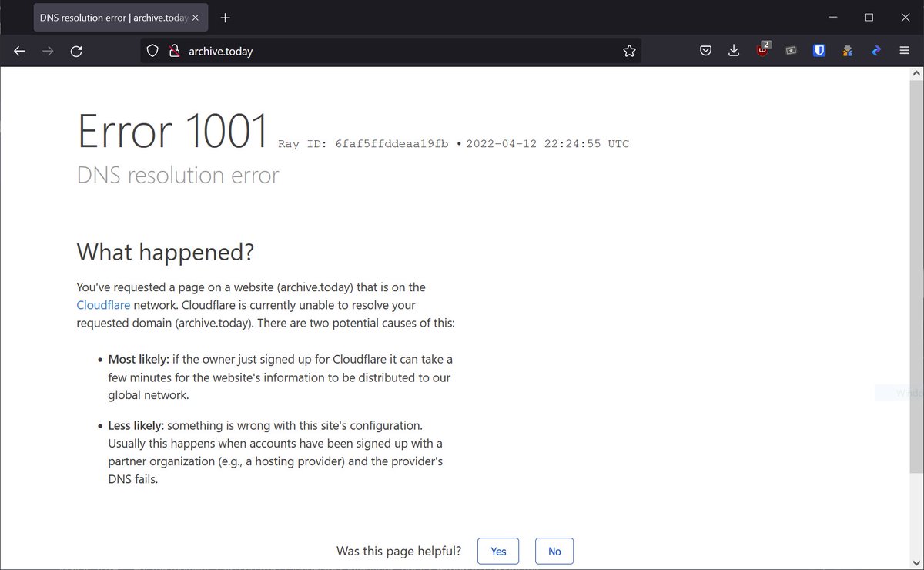Viewport: 924px width, 570px height.
Task: Click the Ray ID 6faf5ffddeaa19fb text
Action: pyautogui.click(x=363, y=144)
